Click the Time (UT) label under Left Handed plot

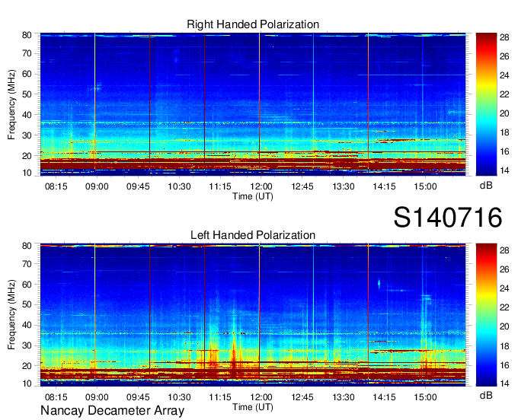(253, 407)
